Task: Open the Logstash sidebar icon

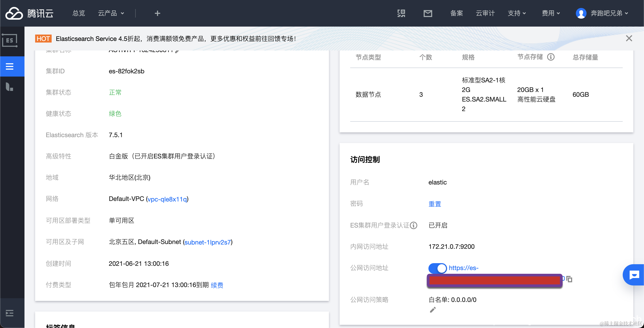Action: (x=10, y=87)
